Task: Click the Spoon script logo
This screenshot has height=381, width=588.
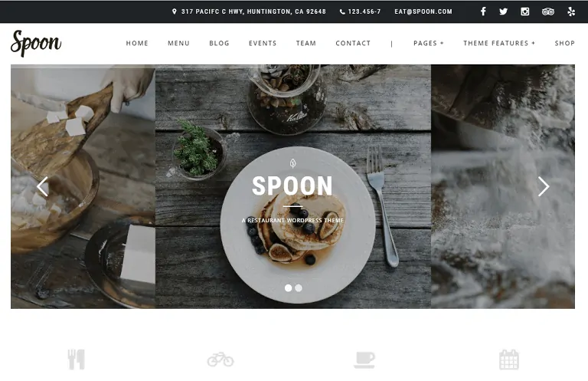Action: tap(36, 44)
